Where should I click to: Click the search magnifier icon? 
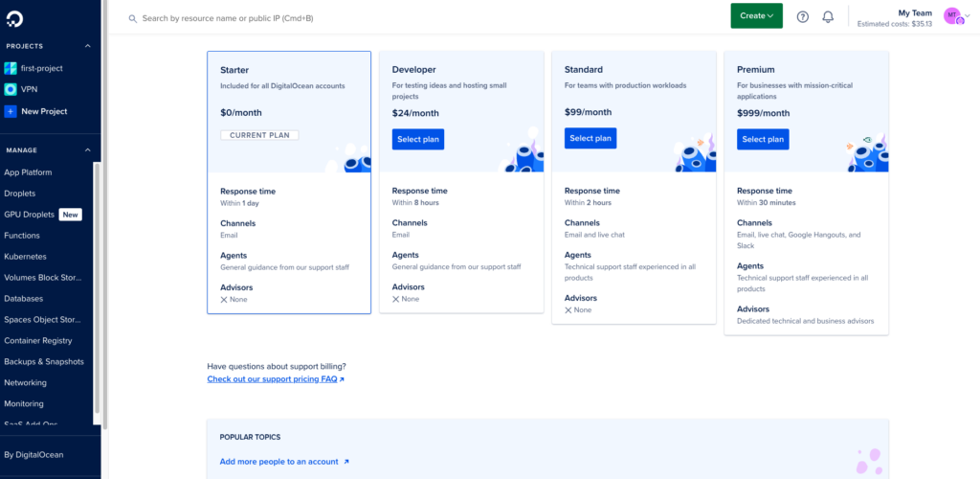point(132,19)
